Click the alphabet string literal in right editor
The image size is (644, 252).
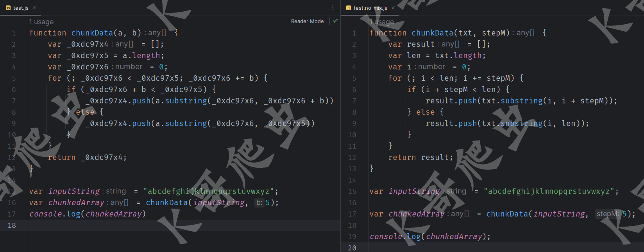coord(549,192)
